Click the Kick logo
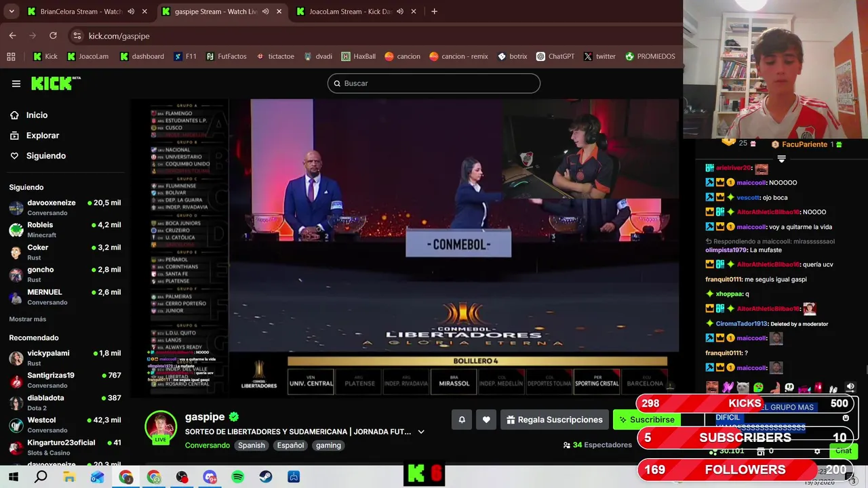The image size is (868, 488). 56,83
